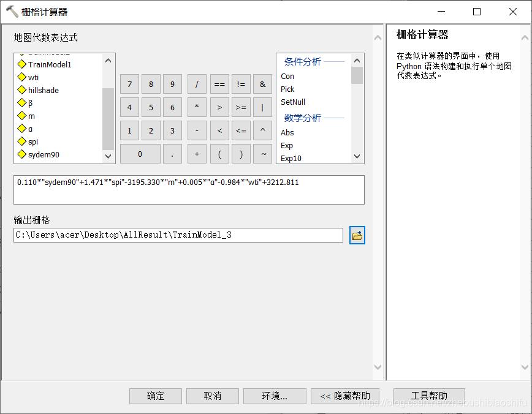The image size is (532, 414).
Task: Toggle the help panel with 隐藏帮助
Action: click(x=346, y=396)
